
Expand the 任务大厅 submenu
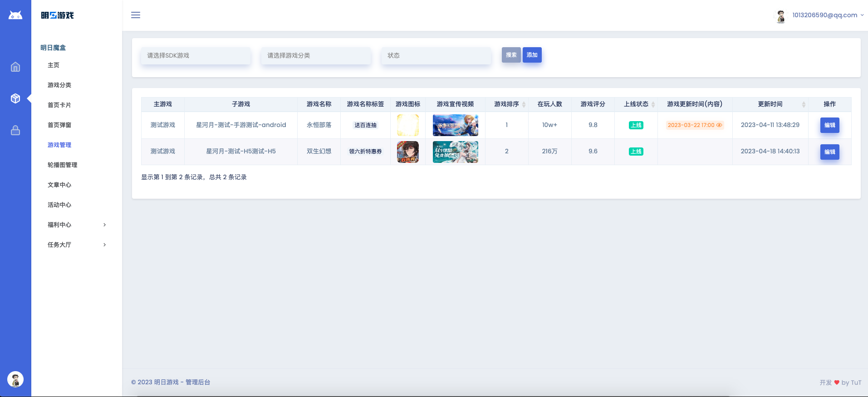tap(77, 245)
